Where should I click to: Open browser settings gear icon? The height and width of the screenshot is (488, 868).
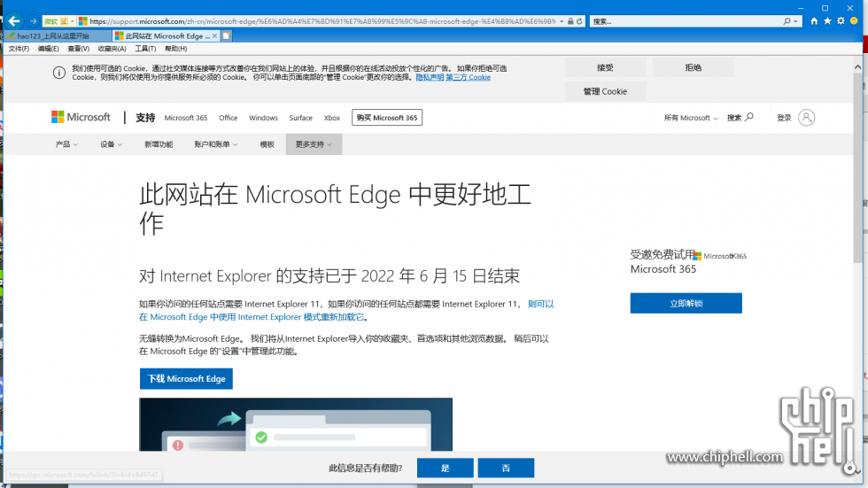coord(841,21)
